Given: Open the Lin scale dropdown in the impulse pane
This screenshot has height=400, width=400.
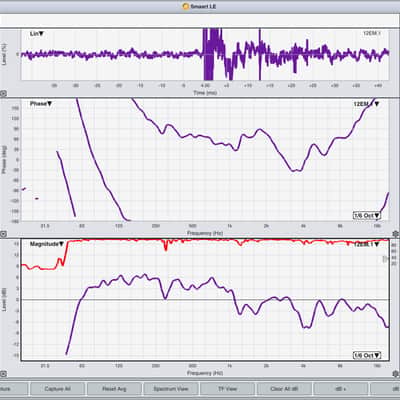Looking at the screenshot, I should [37, 34].
